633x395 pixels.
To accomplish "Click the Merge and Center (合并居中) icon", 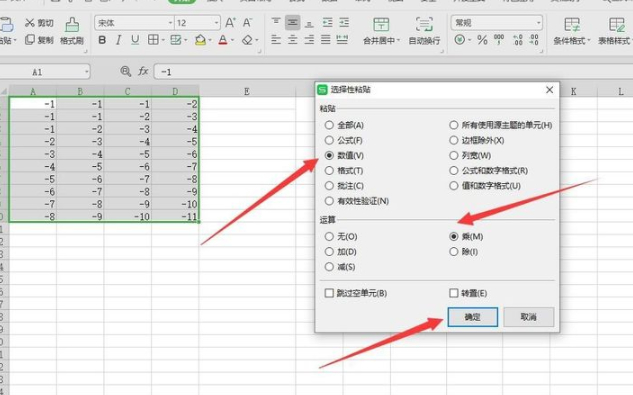I will 381,25.
